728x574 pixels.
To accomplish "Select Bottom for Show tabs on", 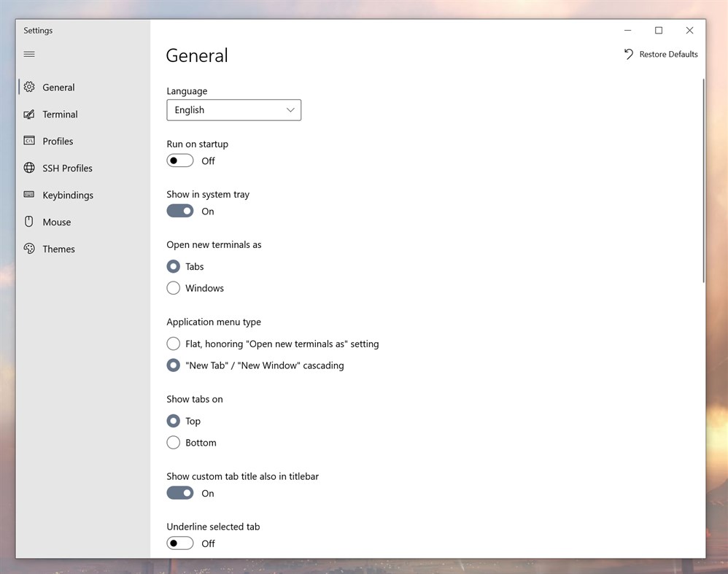I will pos(173,443).
